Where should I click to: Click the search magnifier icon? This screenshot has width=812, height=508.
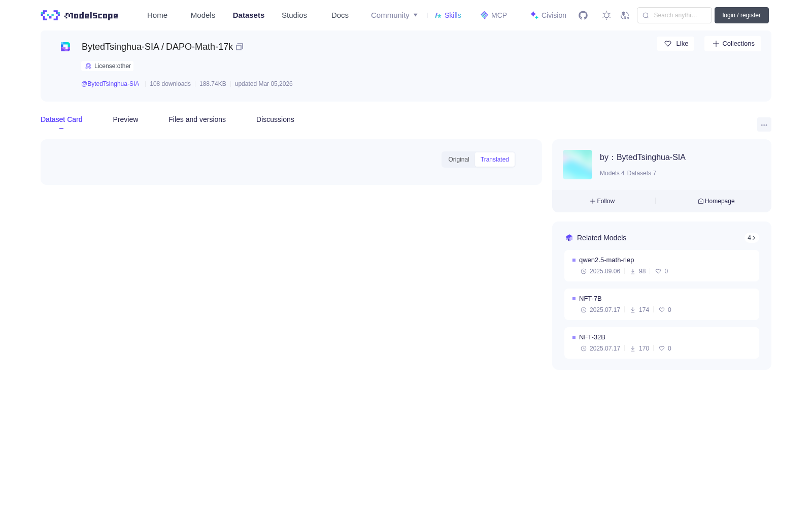[x=646, y=15]
